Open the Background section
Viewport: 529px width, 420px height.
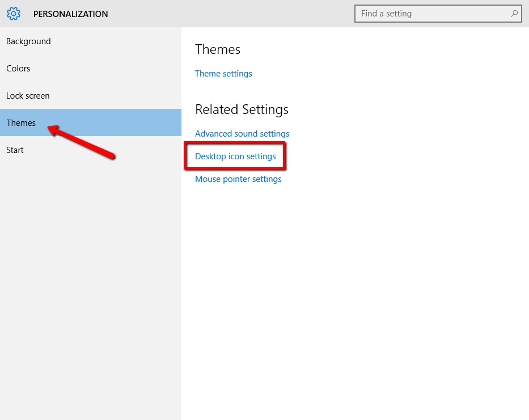(x=90, y=41)
